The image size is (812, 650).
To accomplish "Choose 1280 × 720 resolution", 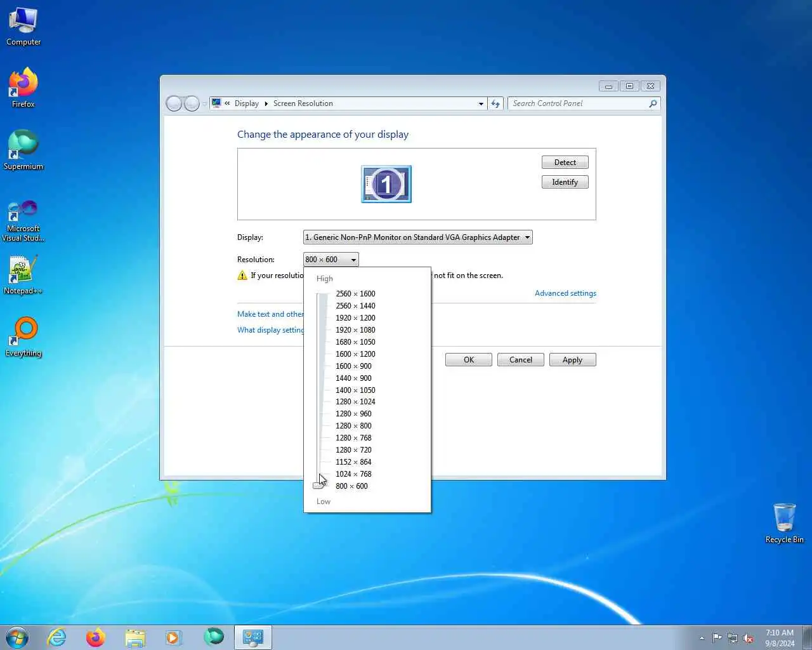I will tap(353, 450).
